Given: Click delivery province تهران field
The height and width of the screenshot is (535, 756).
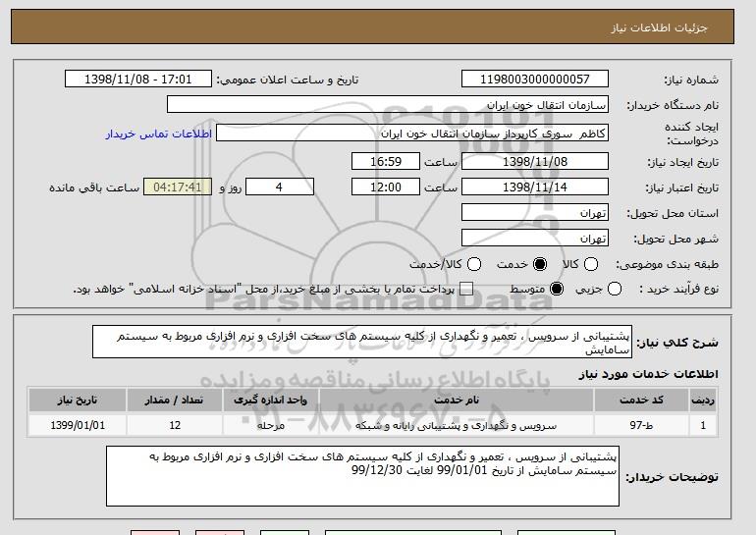Looking at the screenshot, I should pos(535,213).
